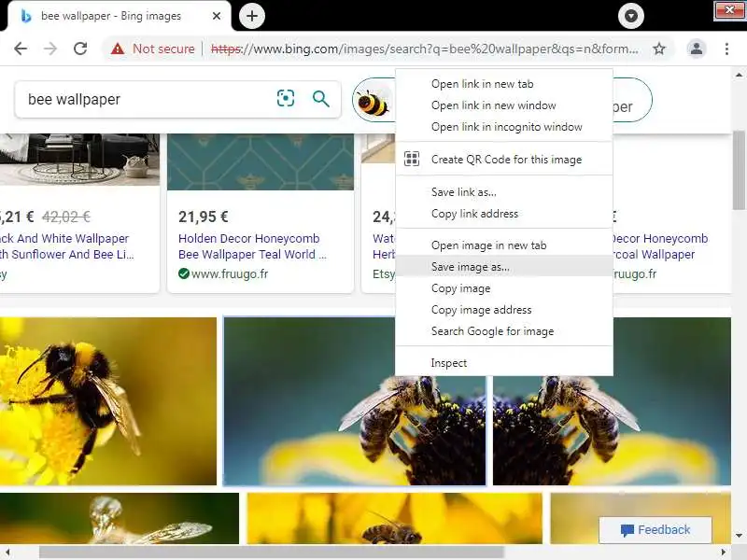Close the bee wallpaper tab
Viewport: 747px width, 560px height.
coord(217,16)
